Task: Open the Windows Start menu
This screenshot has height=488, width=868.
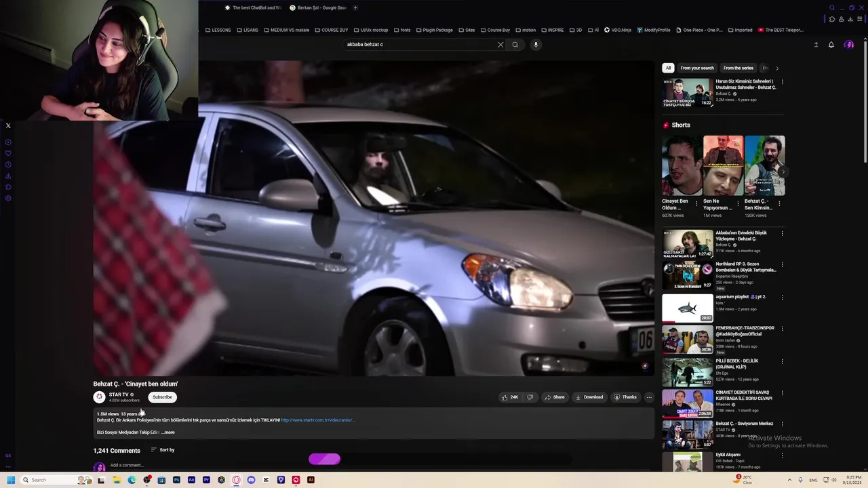Action: [11, 480]
